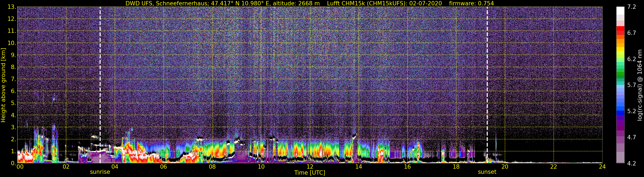Click the 02-07-2020 date in title

tap(426, 3)
